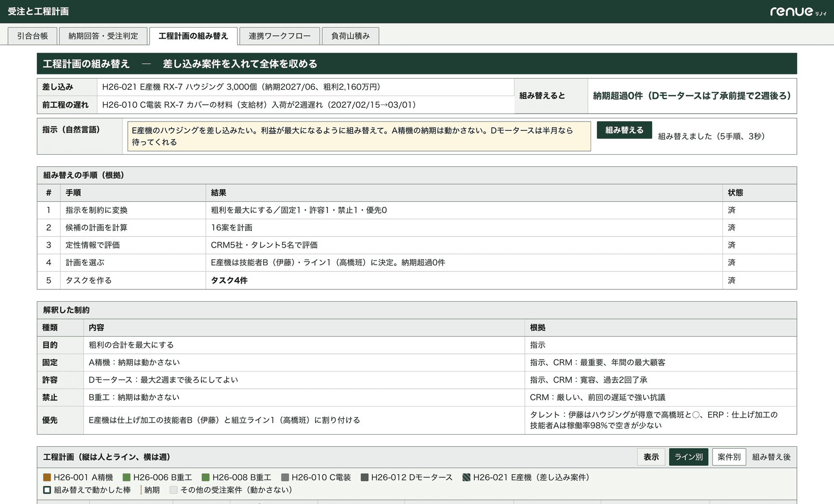This screenshot has height=504, width=834.
Task: Click the その他の受注案件 legend icon
Action: pos(174,490)
